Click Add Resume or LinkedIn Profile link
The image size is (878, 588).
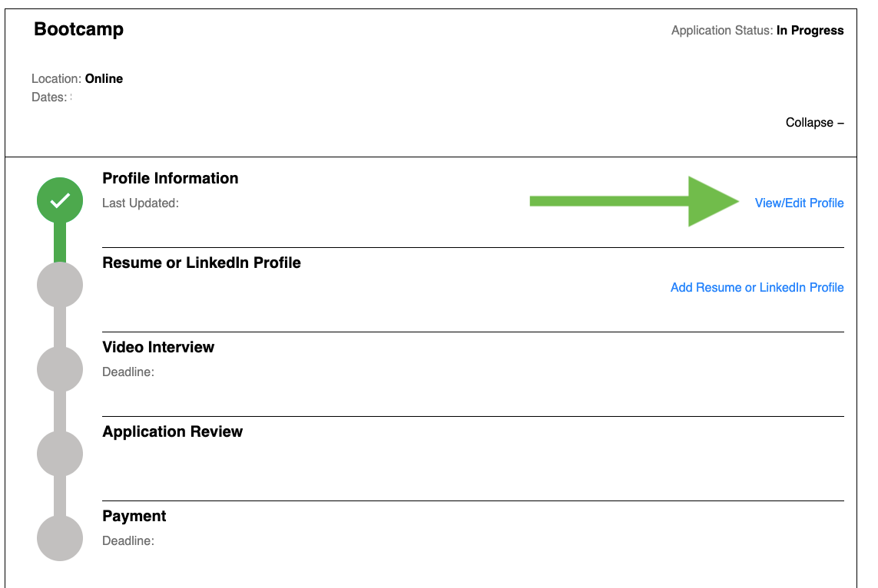pyautogui.click(x=757, y=288)
